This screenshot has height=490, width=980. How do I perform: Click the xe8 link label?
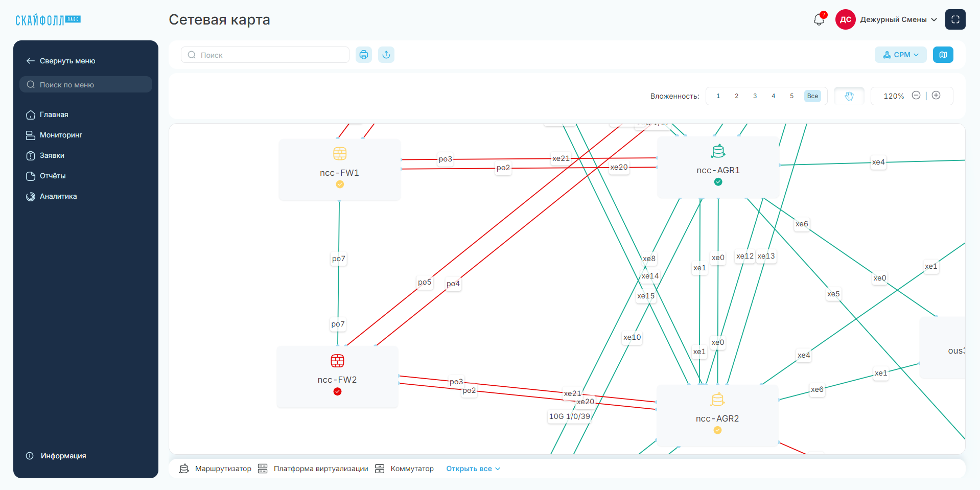(x=649, y=259)
